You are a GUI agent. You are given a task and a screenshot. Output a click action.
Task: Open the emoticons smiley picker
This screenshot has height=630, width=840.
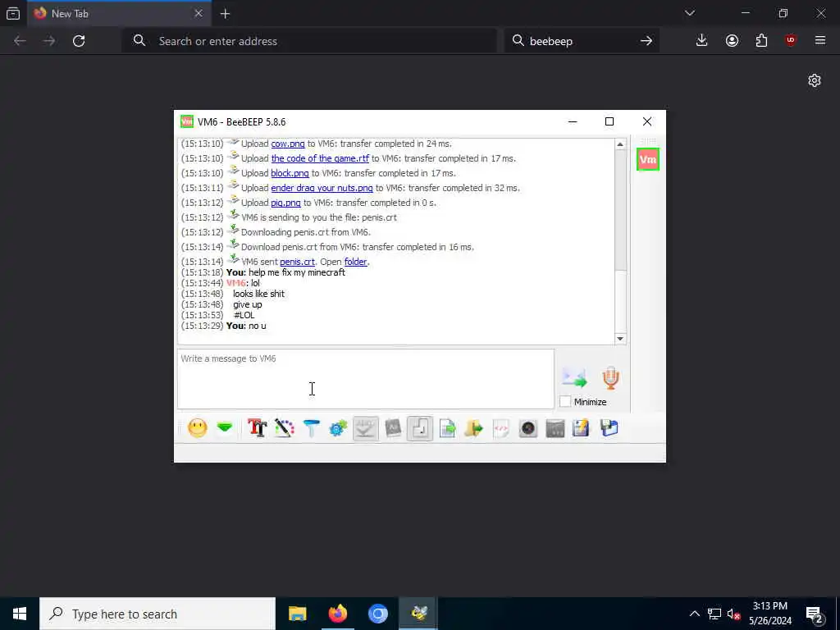(198, 428)
